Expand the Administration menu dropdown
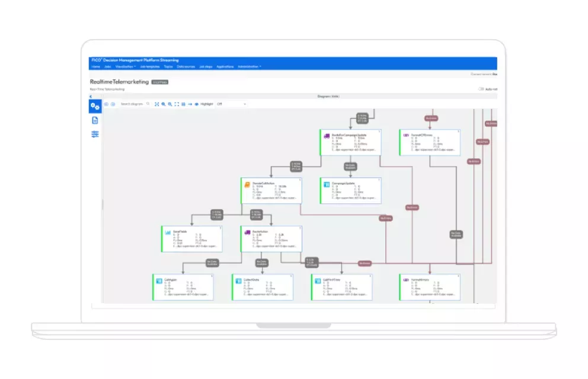Screen dimensions: 588x379 click(x=248, y=66)
